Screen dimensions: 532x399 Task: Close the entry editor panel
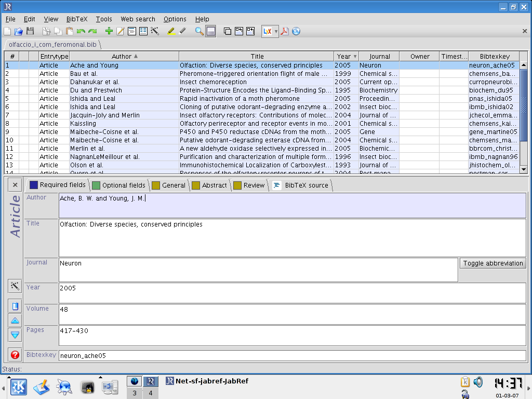(x=15, y=184)
